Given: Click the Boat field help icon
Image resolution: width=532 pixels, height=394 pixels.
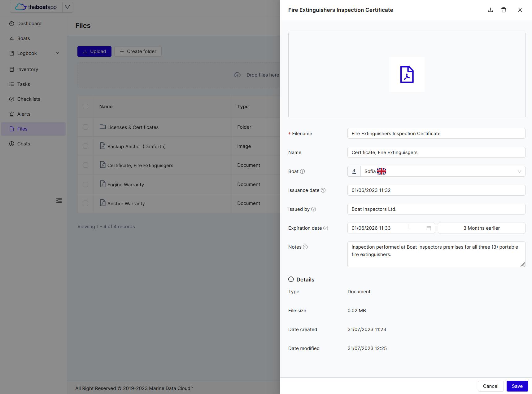Looking at the screenshot, I should 303,171.
